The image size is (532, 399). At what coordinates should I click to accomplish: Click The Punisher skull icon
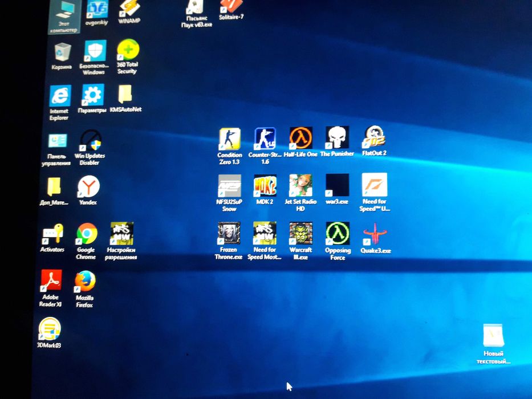point(337,137)
